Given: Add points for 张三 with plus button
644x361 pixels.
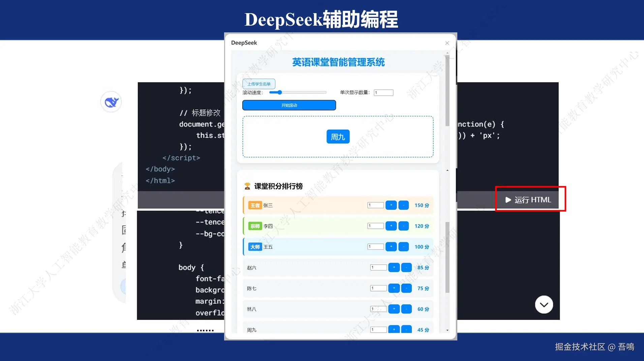Looking at the screenshot, I should pos(391,205).
